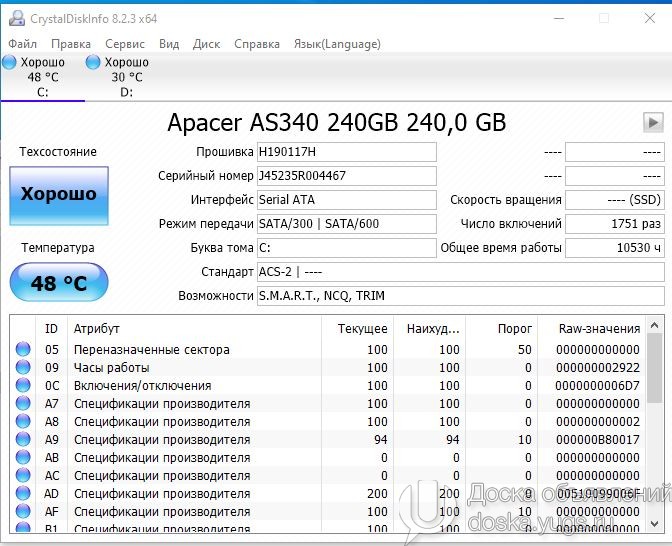
Task: Close the CrystalDiskInfo window
Action: coord(650,18)
